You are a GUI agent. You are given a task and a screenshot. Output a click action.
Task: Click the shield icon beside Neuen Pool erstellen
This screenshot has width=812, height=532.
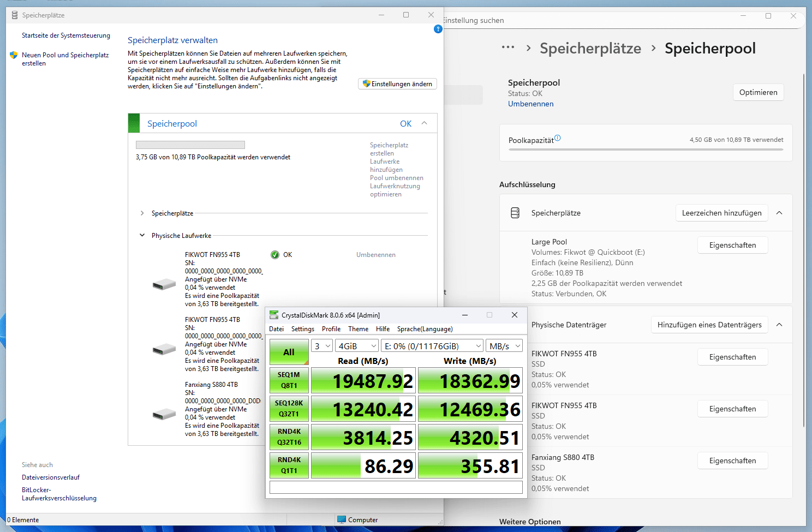[x=14, y=55]
